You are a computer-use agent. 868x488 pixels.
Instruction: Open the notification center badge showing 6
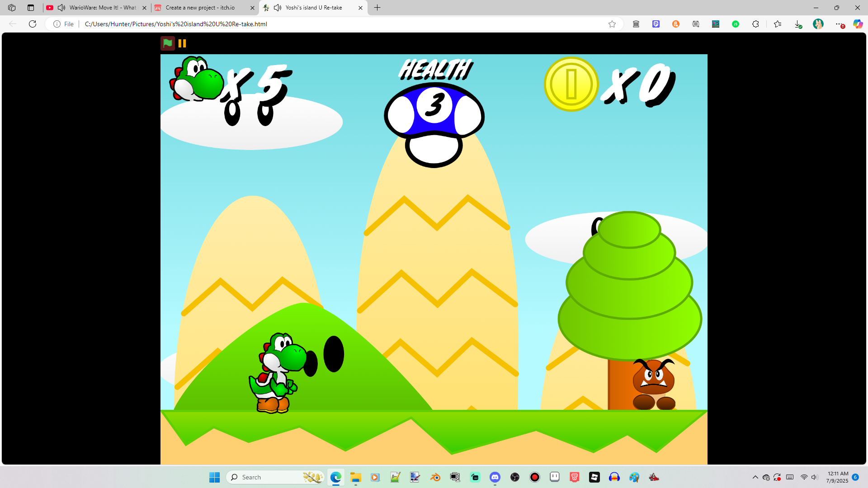click(855, 477)
